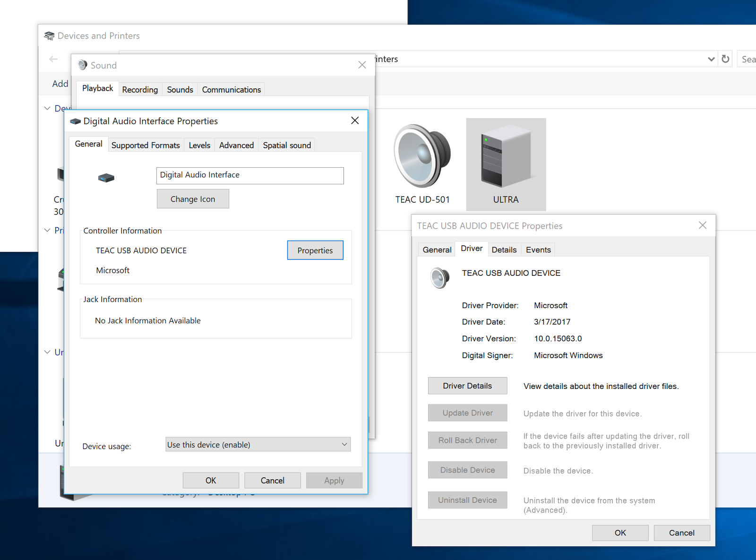Viewport: 756px width, 560px height.
Task: Click the Digital Audio Interface title bar icon
Action: 75,121
